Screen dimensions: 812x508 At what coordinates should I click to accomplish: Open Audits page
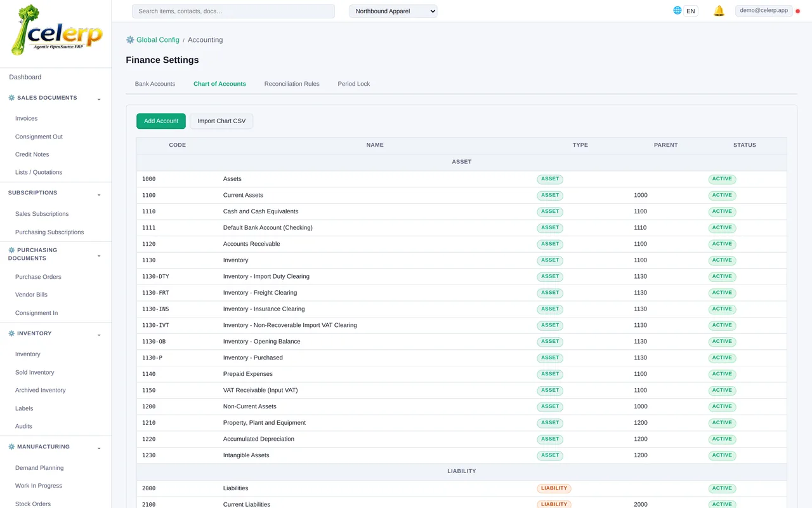[x=23, y=426]
